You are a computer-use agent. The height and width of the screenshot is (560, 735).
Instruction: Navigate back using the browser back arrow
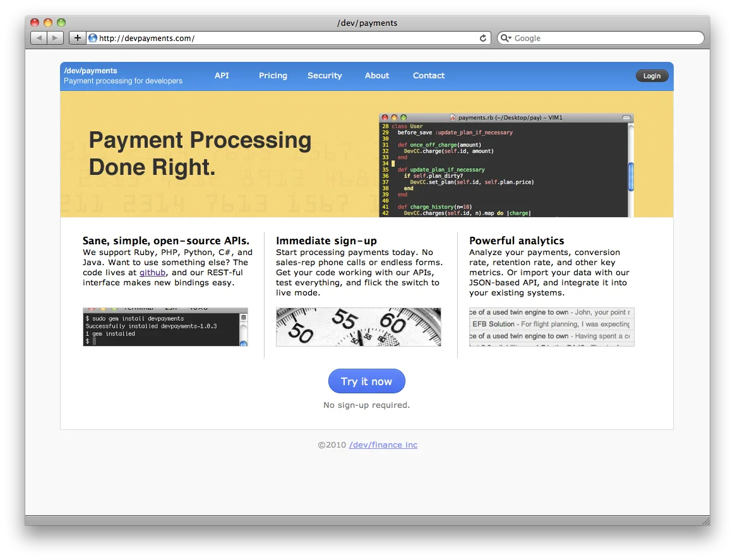coord(38,37)
